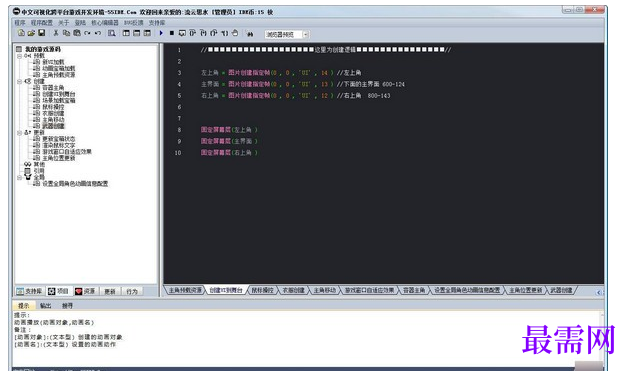Click the Open folder toolbar icon
634x371 pixels.
tap(31, 33)
